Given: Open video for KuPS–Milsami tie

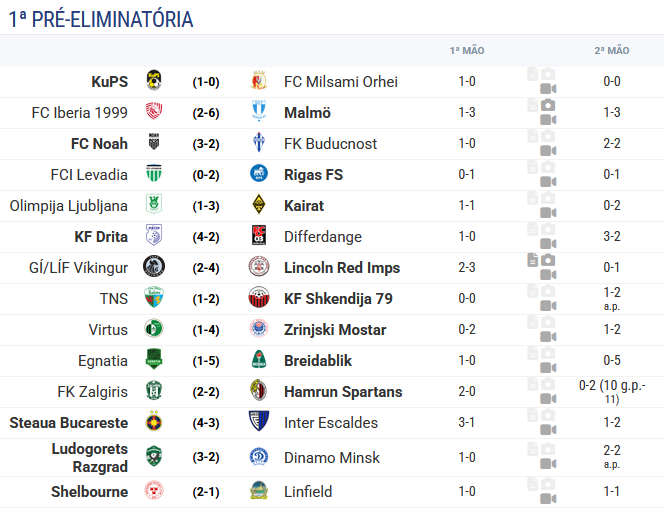Looking at the screenshot, I should click(x=548, y=89).
